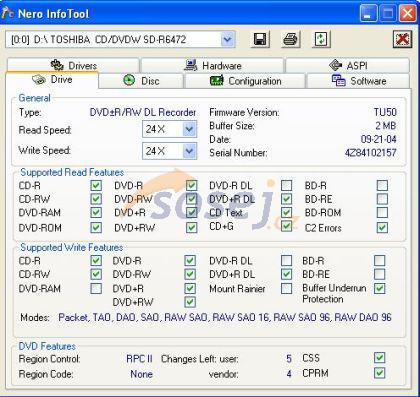The height and width of the screenshot is (397, 420).
Task: Expand the Read Speed dropdown
Action: click(189, 129)
